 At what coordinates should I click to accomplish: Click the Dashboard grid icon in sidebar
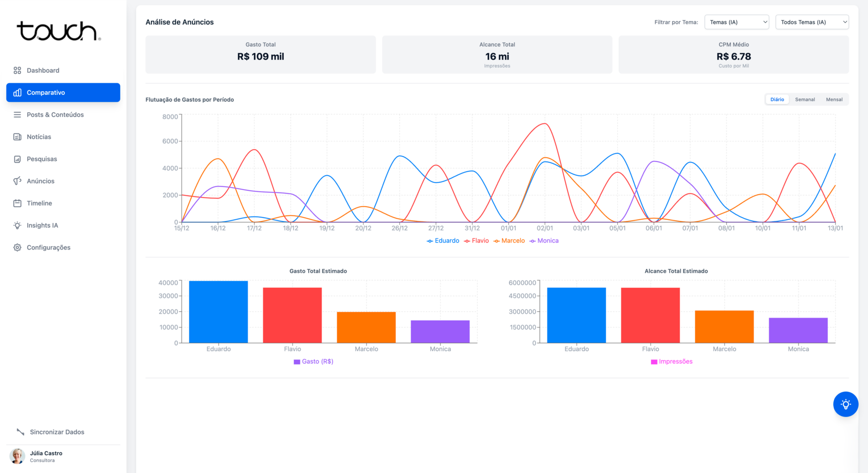(17, 70)
